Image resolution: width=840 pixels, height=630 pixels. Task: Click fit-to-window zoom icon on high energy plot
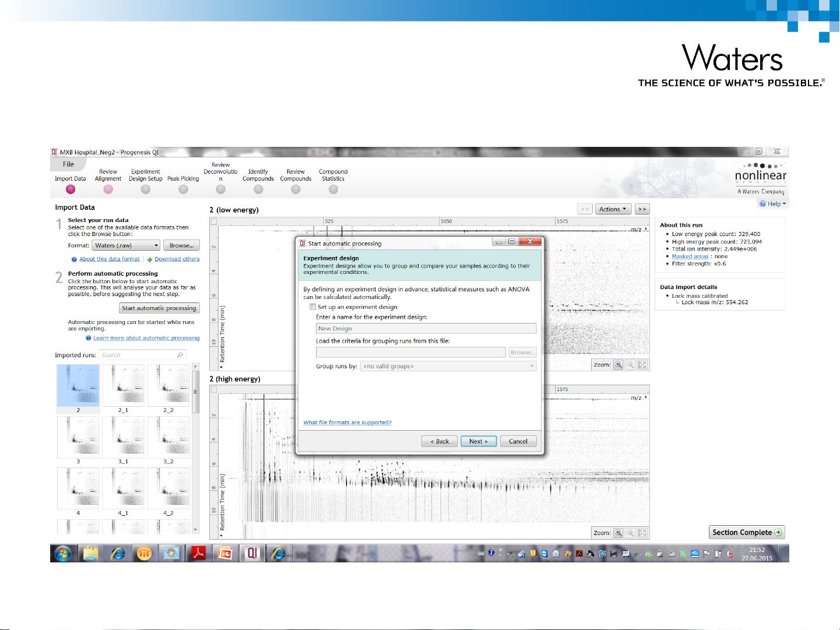tap(642, 533)
